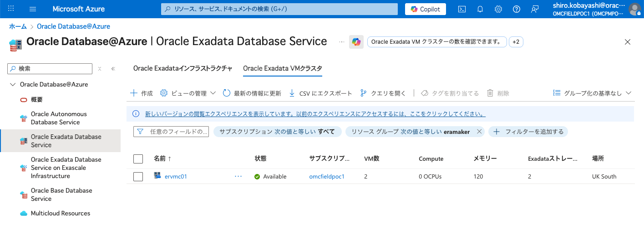
Task: Open the user account avatar
Action: [x=634, y=9]
